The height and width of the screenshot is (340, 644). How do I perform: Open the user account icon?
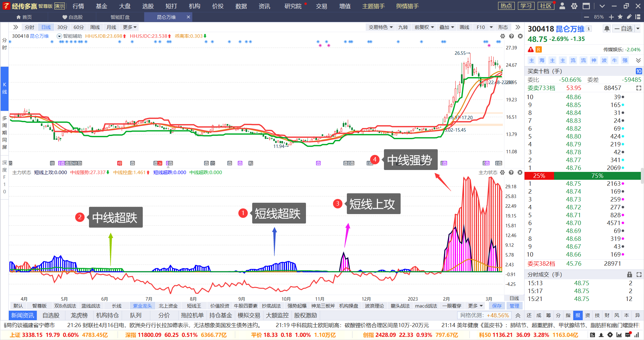562,6
